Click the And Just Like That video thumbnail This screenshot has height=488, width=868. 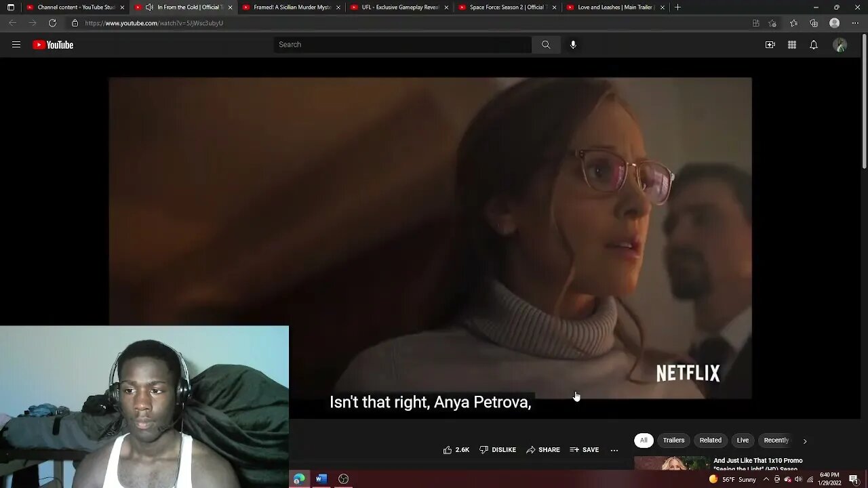(x=671, y=464)
